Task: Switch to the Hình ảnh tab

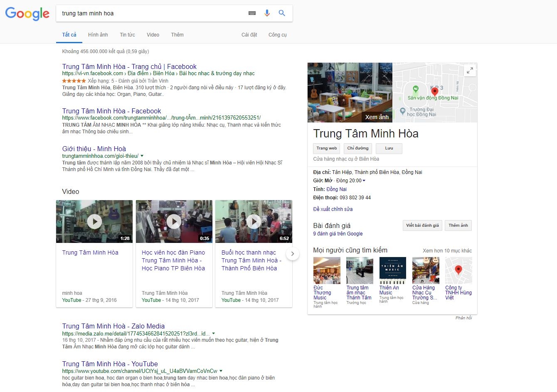Action: (98, 35)
